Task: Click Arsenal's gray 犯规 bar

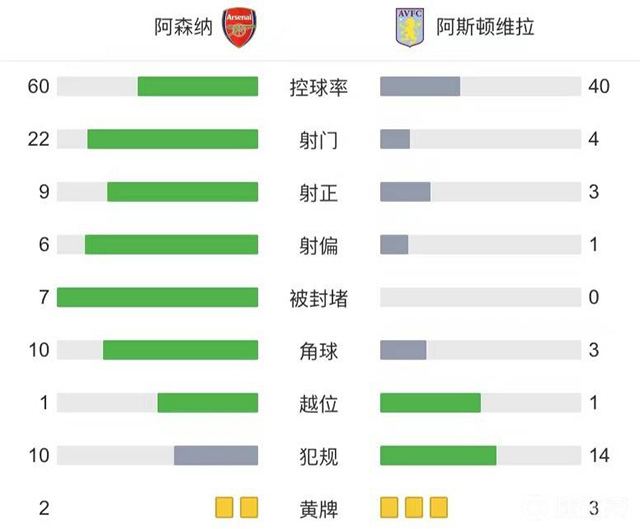Action: (x=216, y=455)
